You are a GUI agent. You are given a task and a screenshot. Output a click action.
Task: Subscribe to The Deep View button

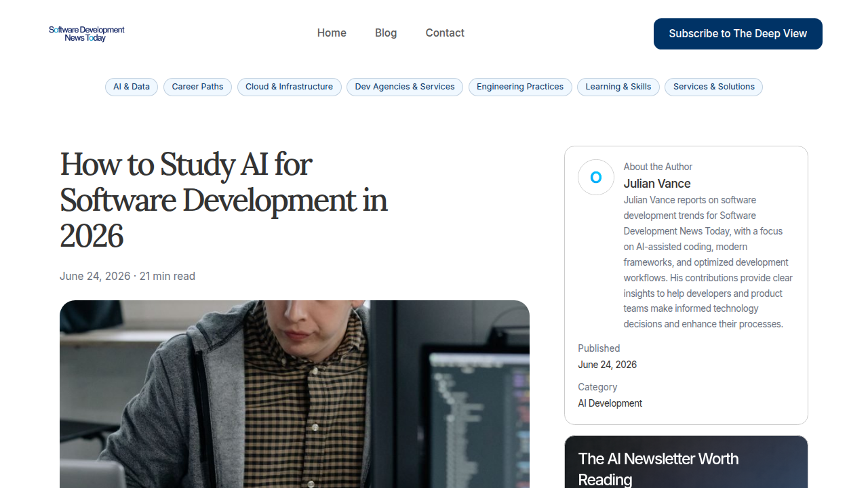738,34
